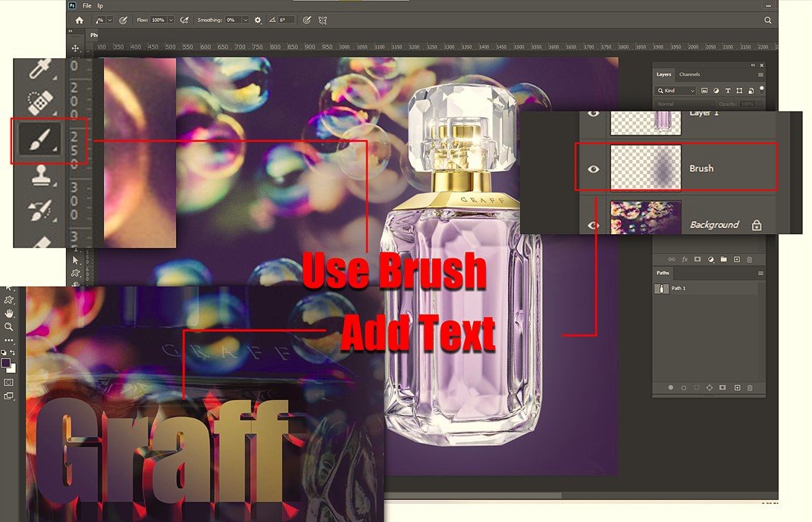
Task: Select the Zoom tool
Action: 9,327
